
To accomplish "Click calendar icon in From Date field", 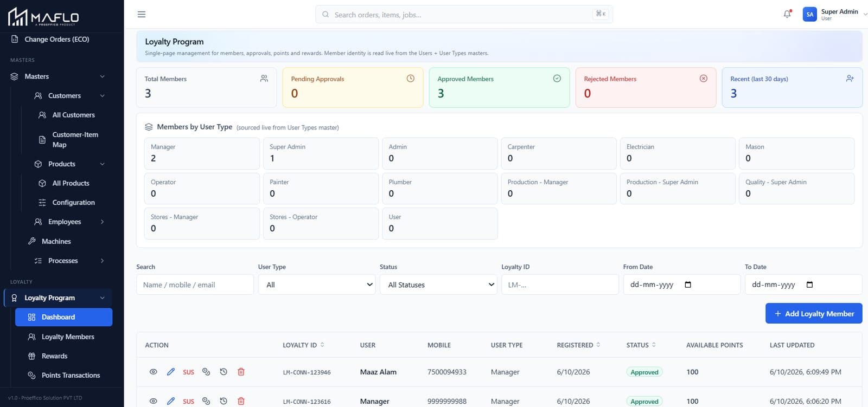I will (x=688, y=285).
